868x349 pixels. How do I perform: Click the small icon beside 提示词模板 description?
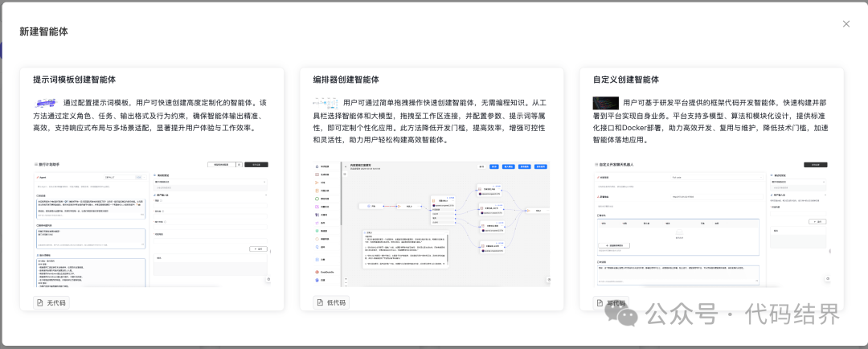(x=45, y=103)
